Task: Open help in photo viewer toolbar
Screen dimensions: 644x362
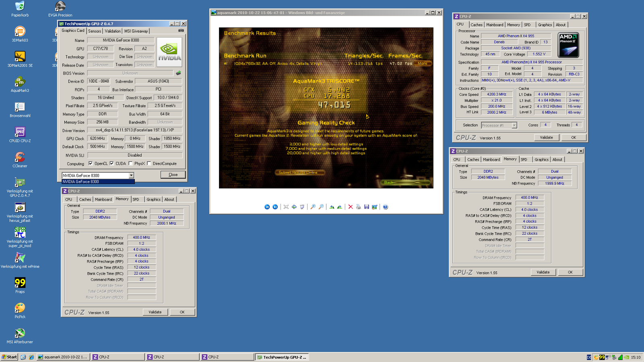Action: tap(385, 207)
